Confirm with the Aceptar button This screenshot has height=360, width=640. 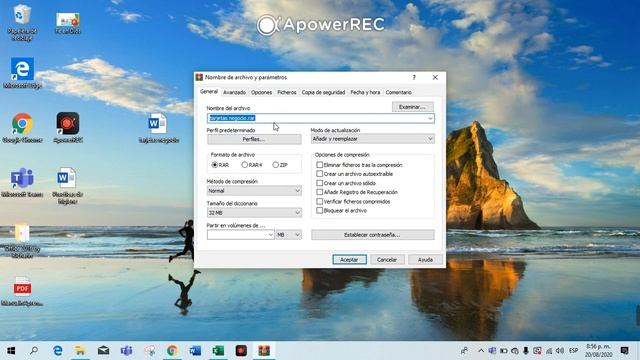click(x=349, y=260)
